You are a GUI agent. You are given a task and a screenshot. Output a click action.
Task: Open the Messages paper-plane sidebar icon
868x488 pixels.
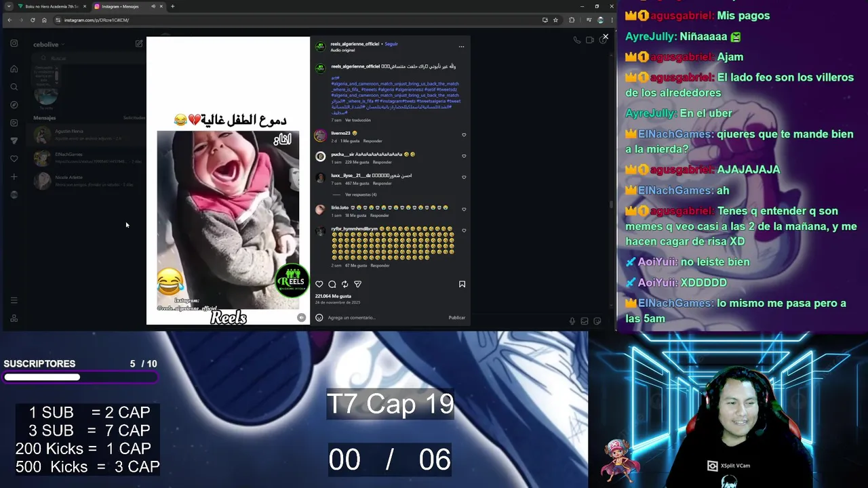tap(14, 140)
